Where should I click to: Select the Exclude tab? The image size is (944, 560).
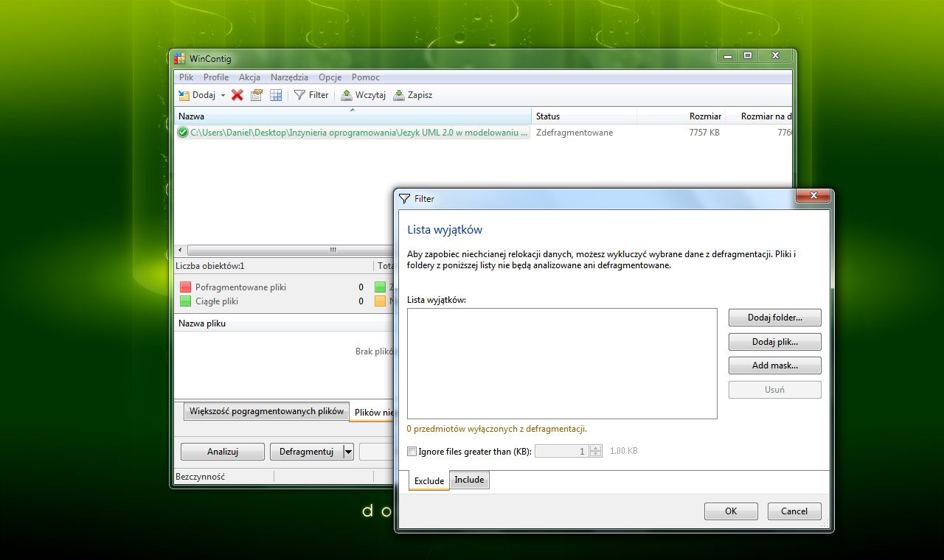click(429, 480)
